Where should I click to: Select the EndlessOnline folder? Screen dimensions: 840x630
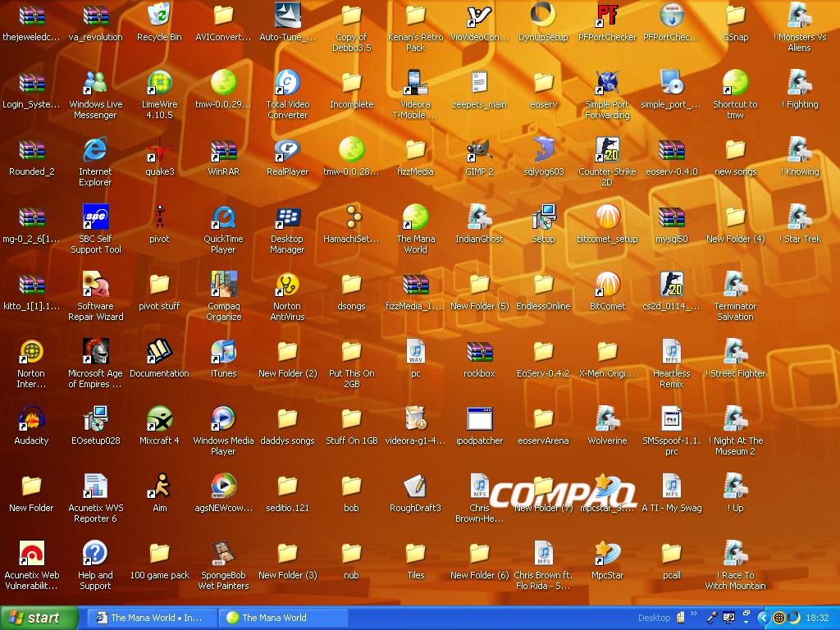543,284
